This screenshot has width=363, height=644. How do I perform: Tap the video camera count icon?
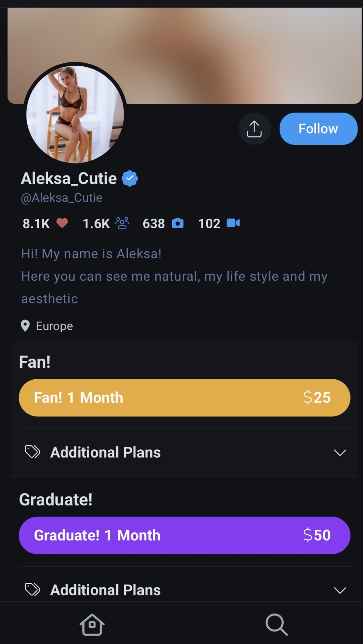[233, 223]
